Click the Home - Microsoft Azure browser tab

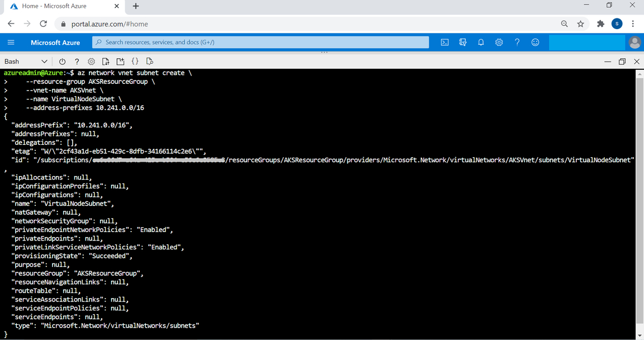coord(61,6)
